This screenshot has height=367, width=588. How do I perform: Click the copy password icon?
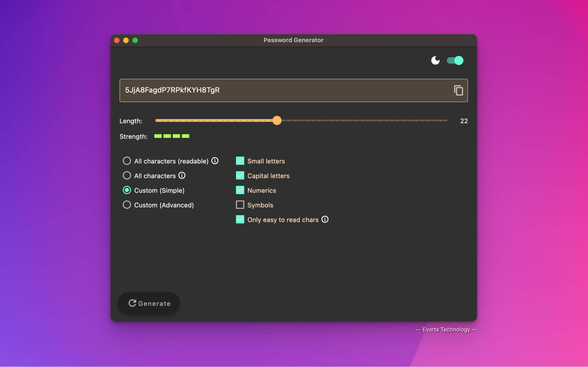[x=458, y=90]
